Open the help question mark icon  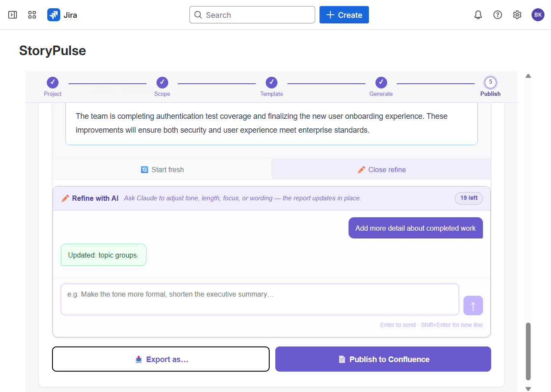click(x=498, y=15)
